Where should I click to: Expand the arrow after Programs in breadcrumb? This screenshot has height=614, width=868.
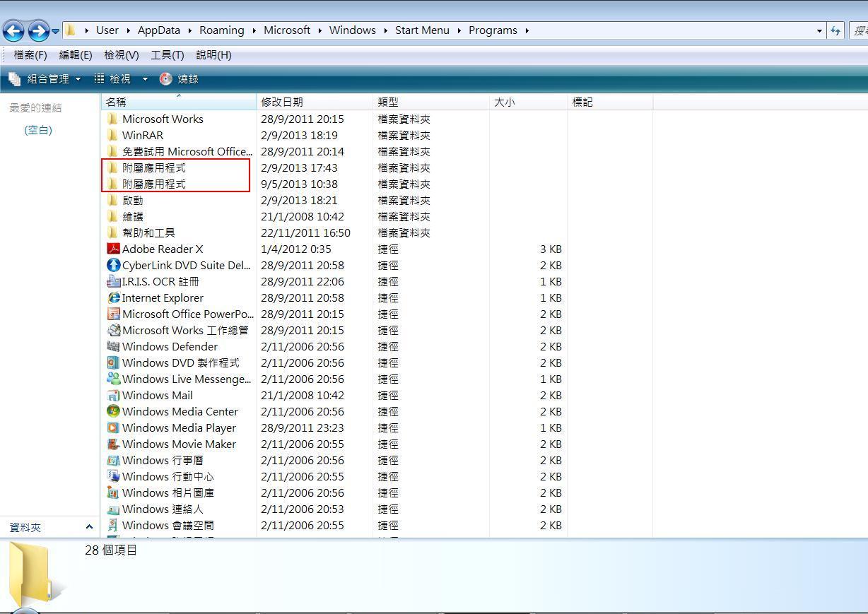[x=527, y=30]
